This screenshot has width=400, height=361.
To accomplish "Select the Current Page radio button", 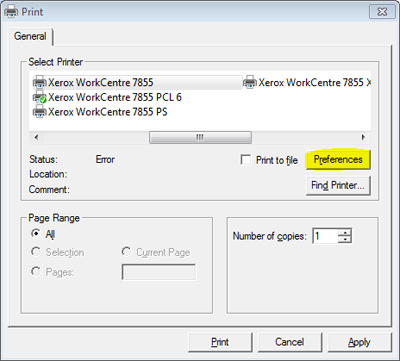I will pyautogui.click(x=126, y=252).
